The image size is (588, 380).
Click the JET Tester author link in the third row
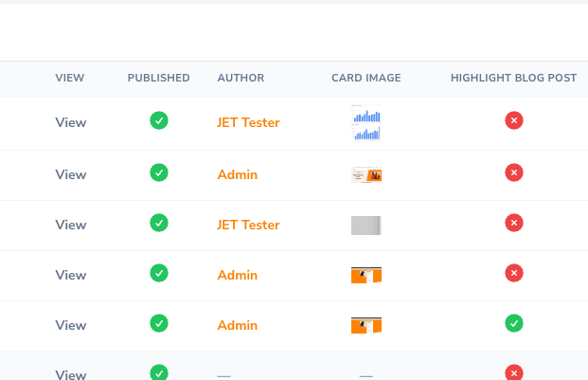tap(248, 225)
